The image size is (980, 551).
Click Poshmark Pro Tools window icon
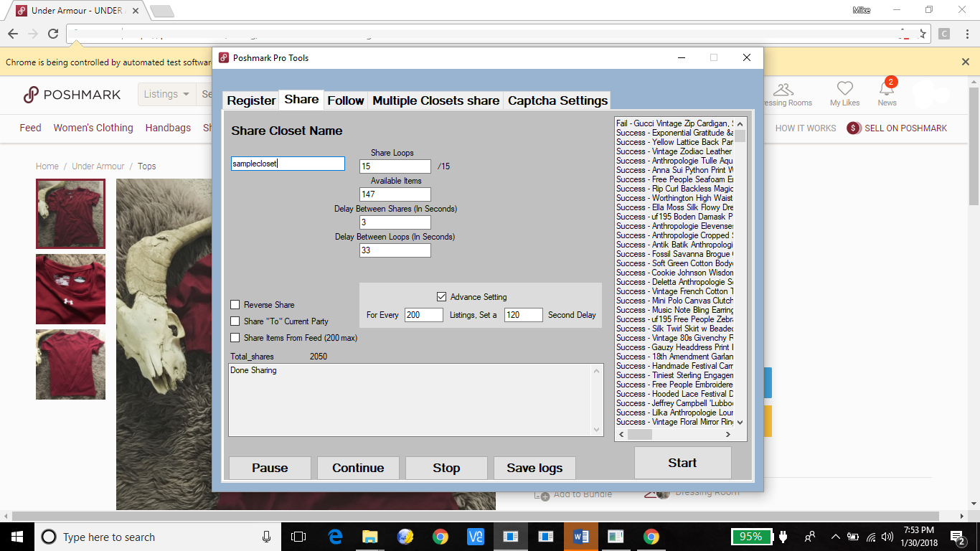pos(224,57)
